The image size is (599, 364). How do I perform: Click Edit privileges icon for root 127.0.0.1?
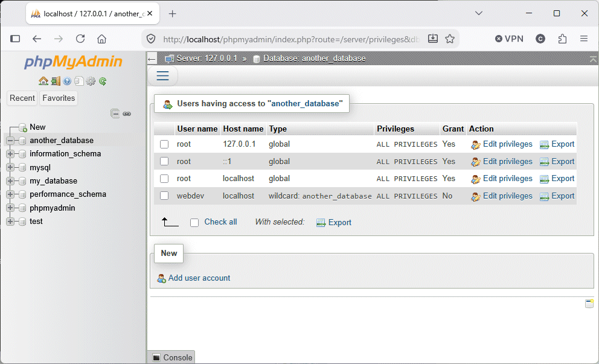[x=476, y=145]
